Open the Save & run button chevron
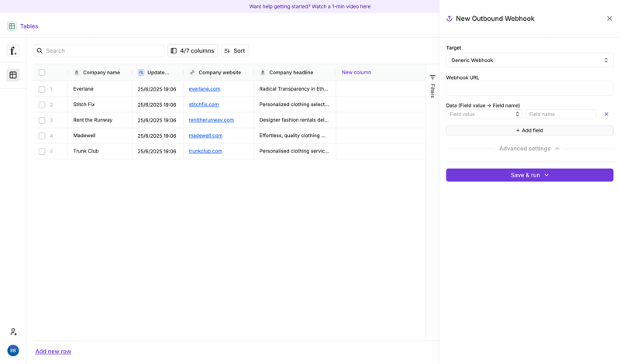Image resolution: width=620 pixels, height=364 pixels. (547, 175)
